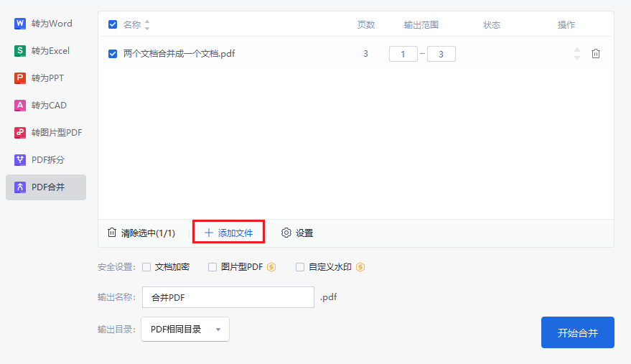Switch to 转为Word in sidebar

(46, 24)
